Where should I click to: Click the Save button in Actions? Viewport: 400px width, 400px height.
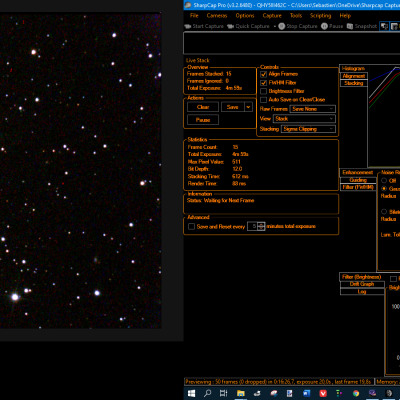(233, 107)
